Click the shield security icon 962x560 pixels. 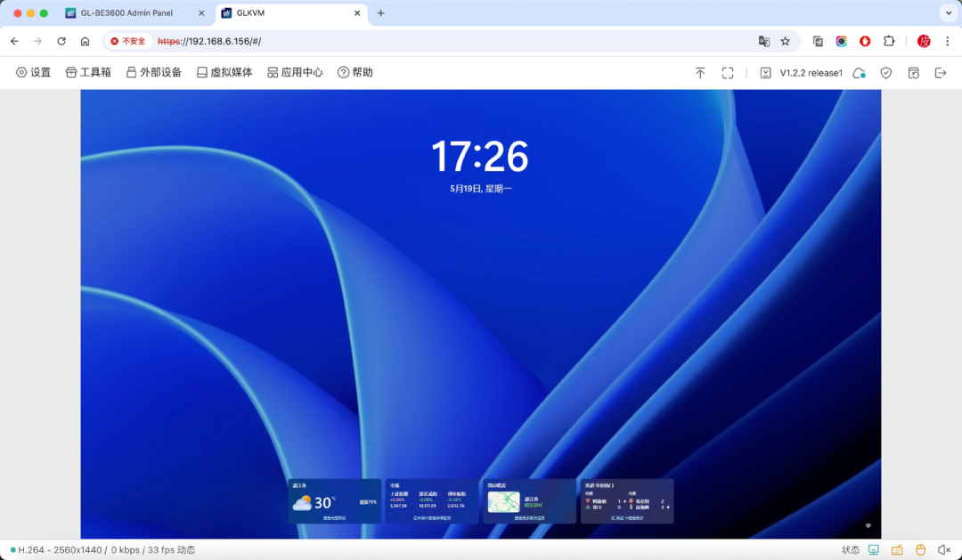click(x=886, y=73)
